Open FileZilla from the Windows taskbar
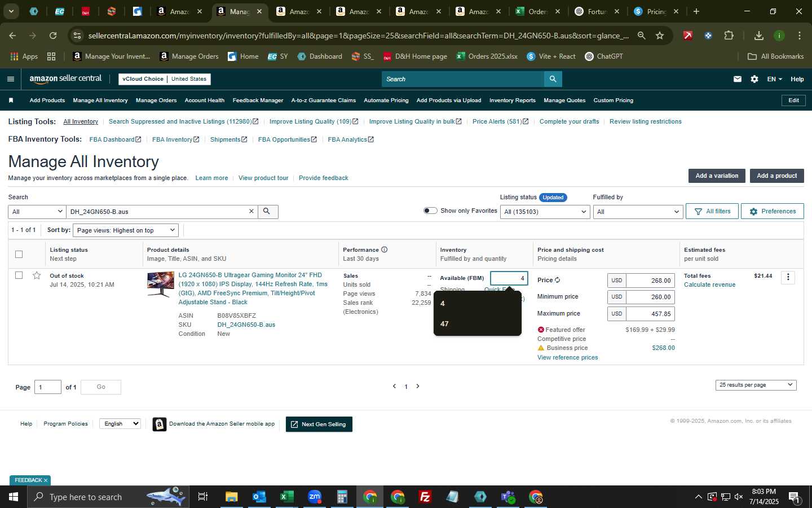812x508 pixels. click(x=425, y=497)
